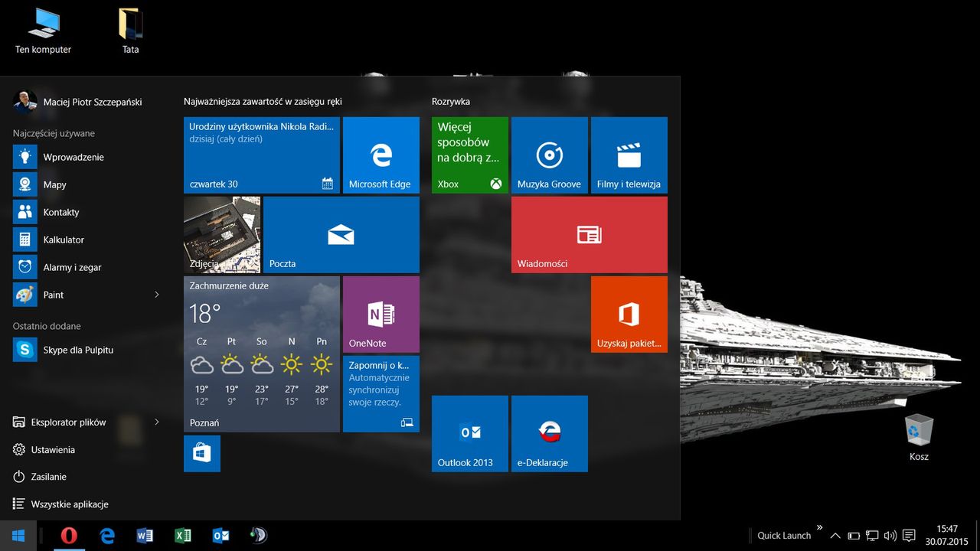The height and width of the screenshot is (551, 980).
Task: Expand the Eksplorator plików jump list arrow
Action: (157, 422)
